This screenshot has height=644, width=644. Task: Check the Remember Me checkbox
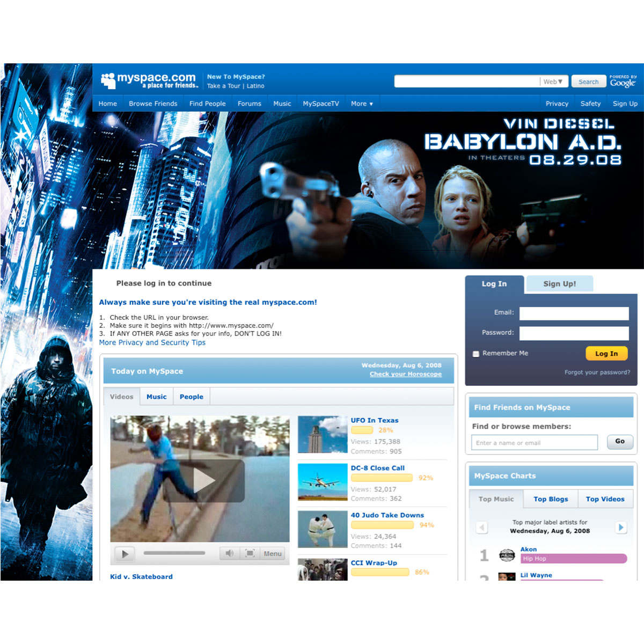476,354
